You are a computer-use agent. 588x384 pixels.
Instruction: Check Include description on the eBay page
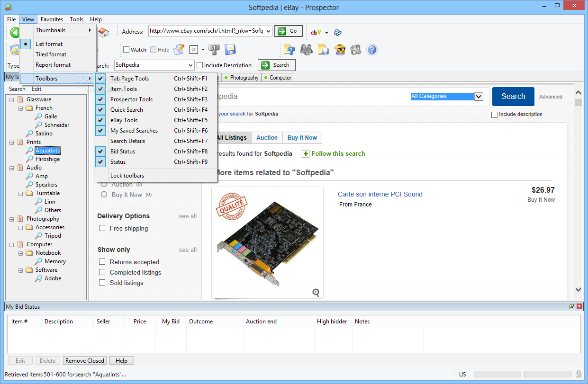[495, 115]
